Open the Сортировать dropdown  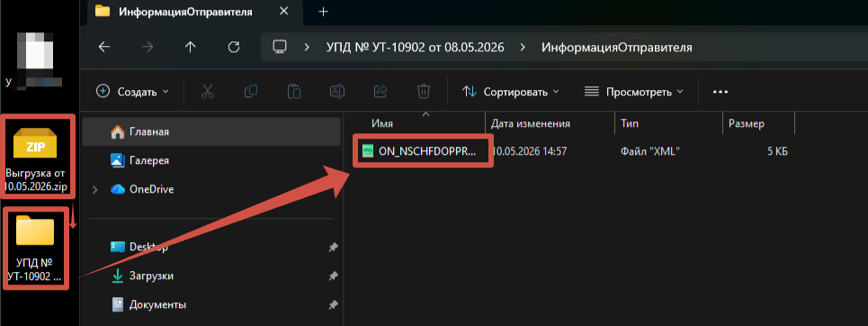(510, 92)
